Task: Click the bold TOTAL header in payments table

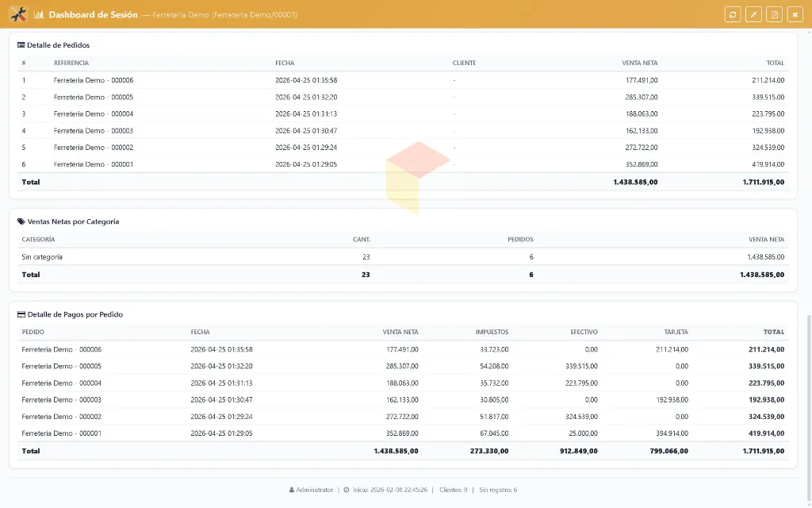Action: [774, 332]
